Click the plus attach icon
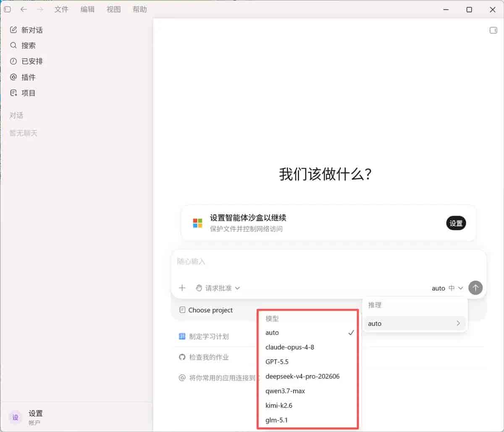Screen dimensions: 504x432 coord(182,288)
